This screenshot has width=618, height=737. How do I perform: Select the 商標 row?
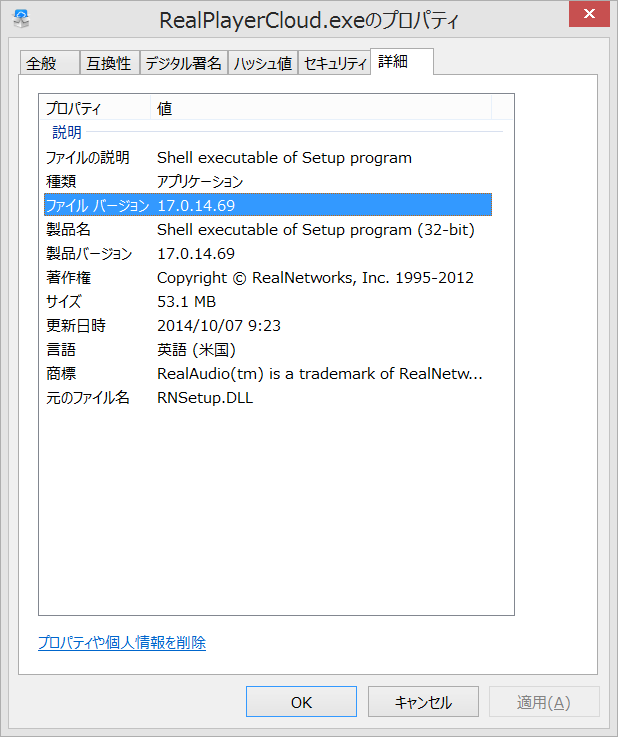tap(268, 374)
